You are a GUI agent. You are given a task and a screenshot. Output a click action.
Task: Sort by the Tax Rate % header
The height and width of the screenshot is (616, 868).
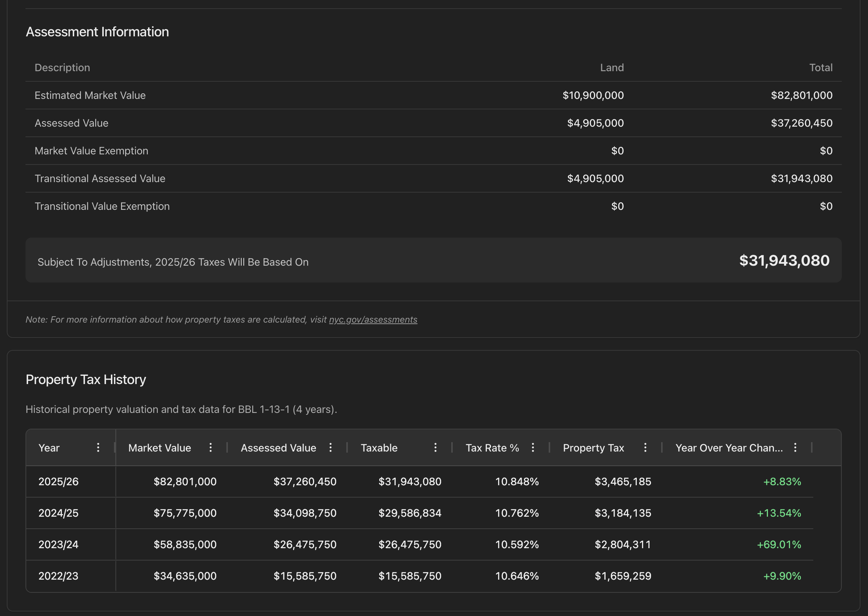pyautogui.click(x=492, y=448)
